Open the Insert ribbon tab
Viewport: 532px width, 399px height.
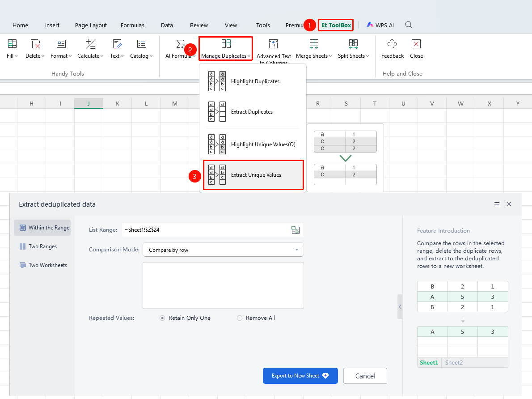52,25
